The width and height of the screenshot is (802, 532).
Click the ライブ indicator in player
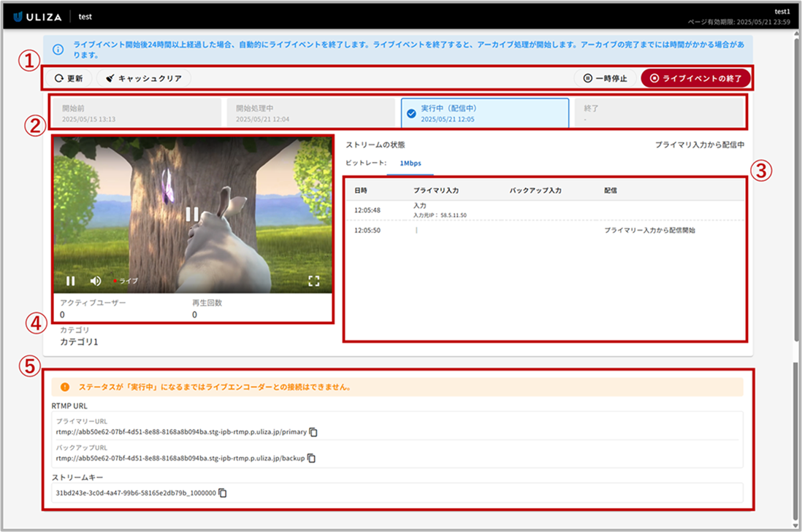[126, 281]
